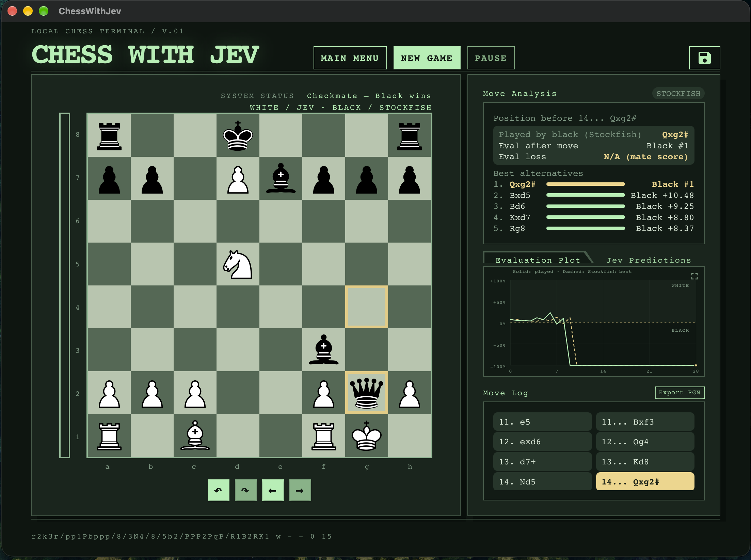Select move 12. exd6 in move log
The image size is (751, 560).
click(x=542, y=442)
